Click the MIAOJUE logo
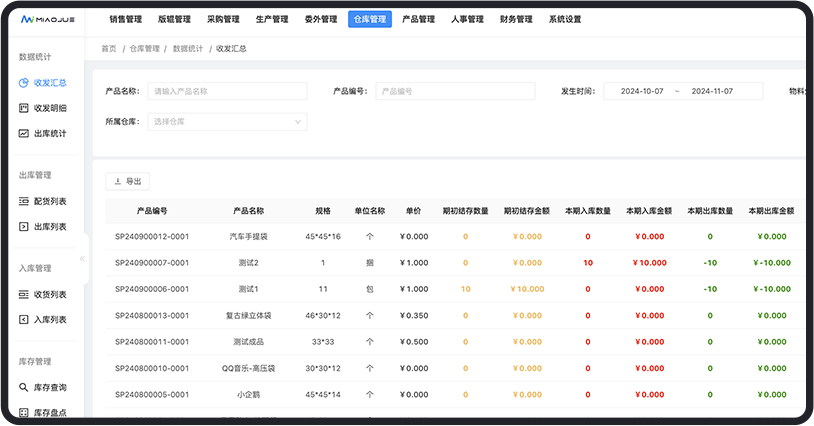Screen dimensions: 814x426 tap(47, 20)
